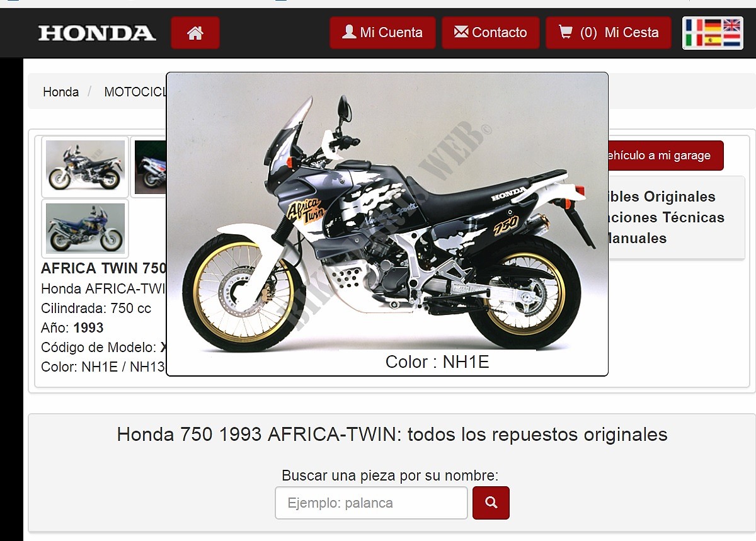Select the white Africa Twin thumbnail
The width and height of the screenshot is (756, 541).
click(x=85, y=167)
